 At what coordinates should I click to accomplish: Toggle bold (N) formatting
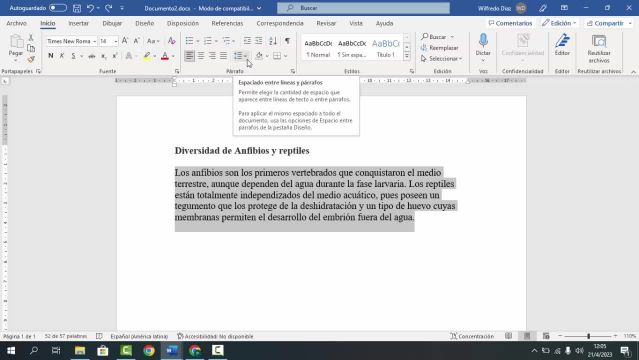[x=51, y=56]
